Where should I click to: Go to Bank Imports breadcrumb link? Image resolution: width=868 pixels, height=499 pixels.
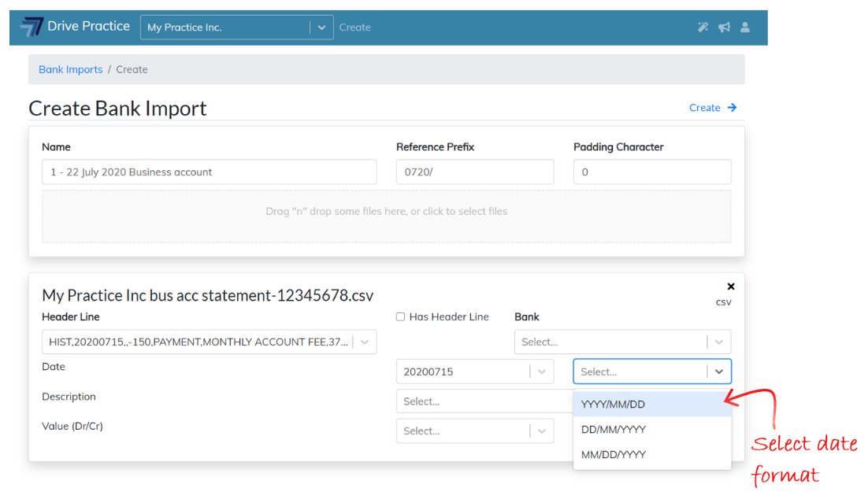click(x=70, y=70)
